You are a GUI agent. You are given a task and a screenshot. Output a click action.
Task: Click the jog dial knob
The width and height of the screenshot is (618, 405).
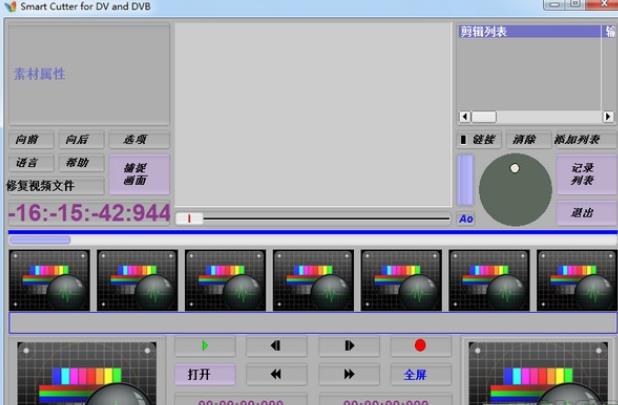point(515,189)
